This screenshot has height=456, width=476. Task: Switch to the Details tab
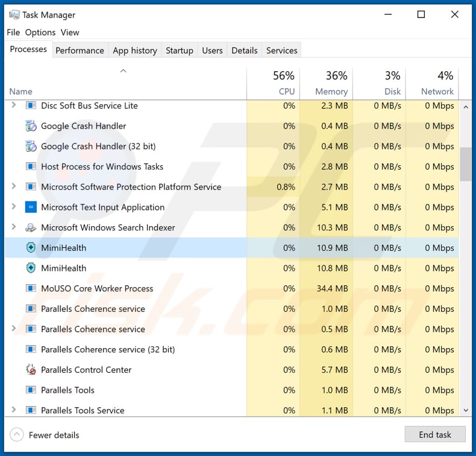click(245, 51)
